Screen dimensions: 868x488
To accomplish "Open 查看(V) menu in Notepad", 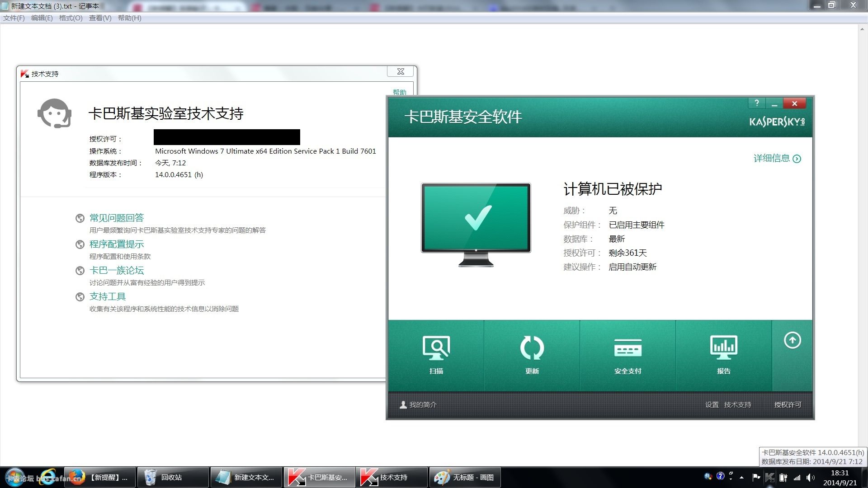I will (100, 18).
